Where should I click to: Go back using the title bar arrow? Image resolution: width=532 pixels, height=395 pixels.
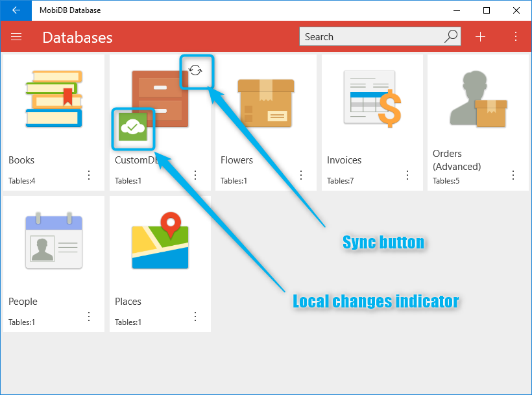coord(16,10)
